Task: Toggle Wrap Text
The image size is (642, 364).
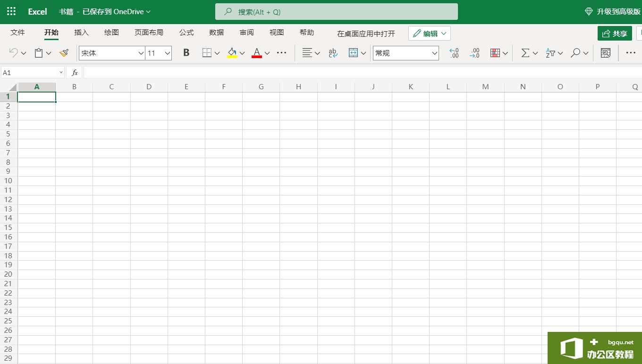Action: tap(333, 53)
